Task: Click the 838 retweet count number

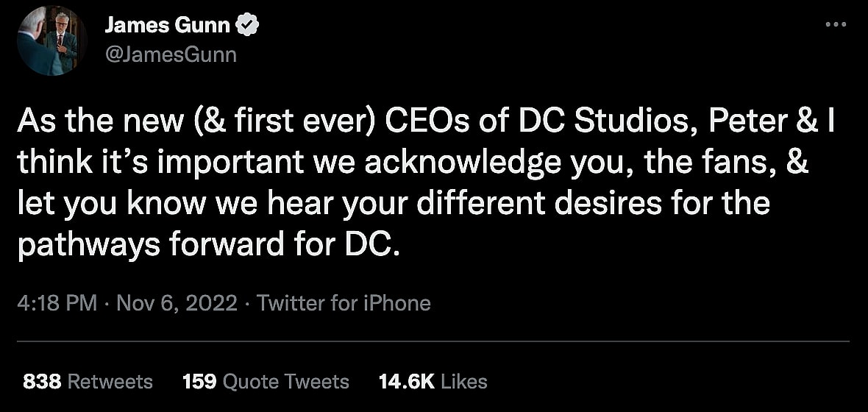Action: 41,381
